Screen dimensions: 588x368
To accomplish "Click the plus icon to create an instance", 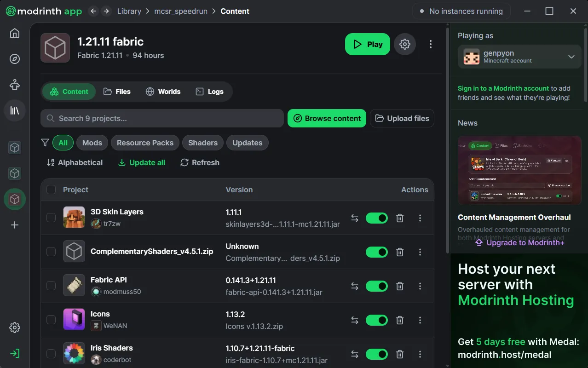I will (x=15, y=225).
